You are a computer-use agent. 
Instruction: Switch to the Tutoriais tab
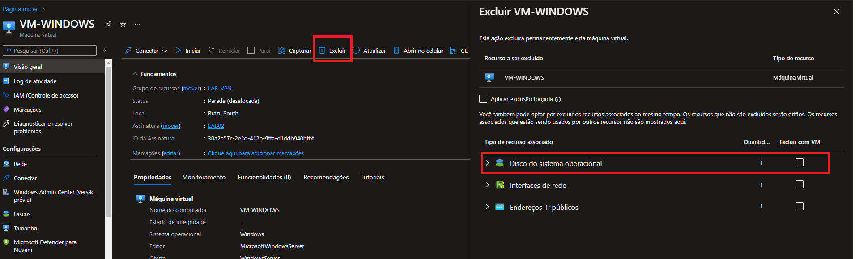pos(372,177)
